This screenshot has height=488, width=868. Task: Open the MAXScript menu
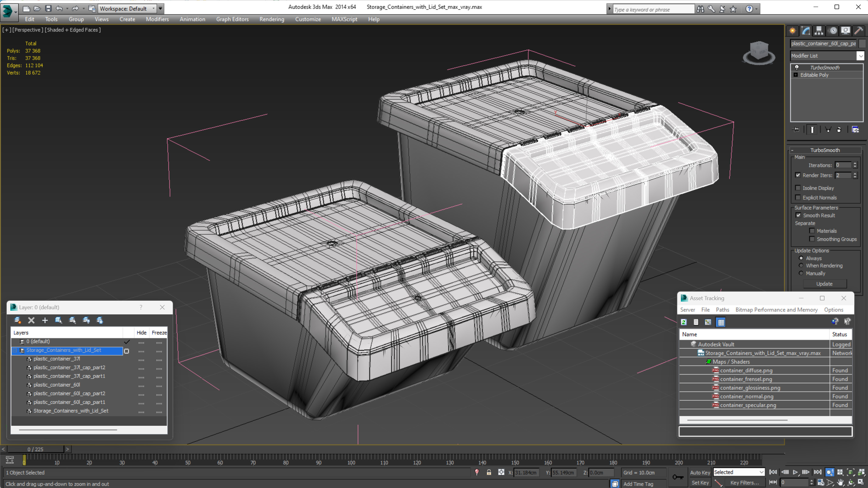point(344,19)
